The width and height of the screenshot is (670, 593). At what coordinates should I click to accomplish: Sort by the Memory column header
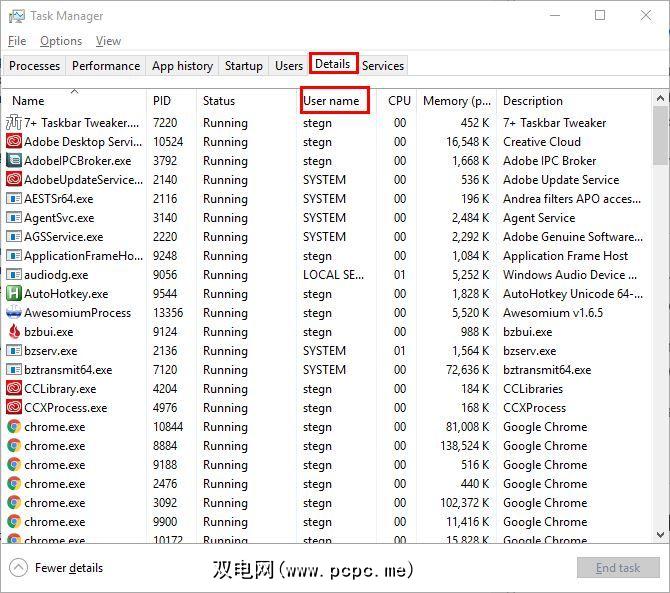coord(456,101)
